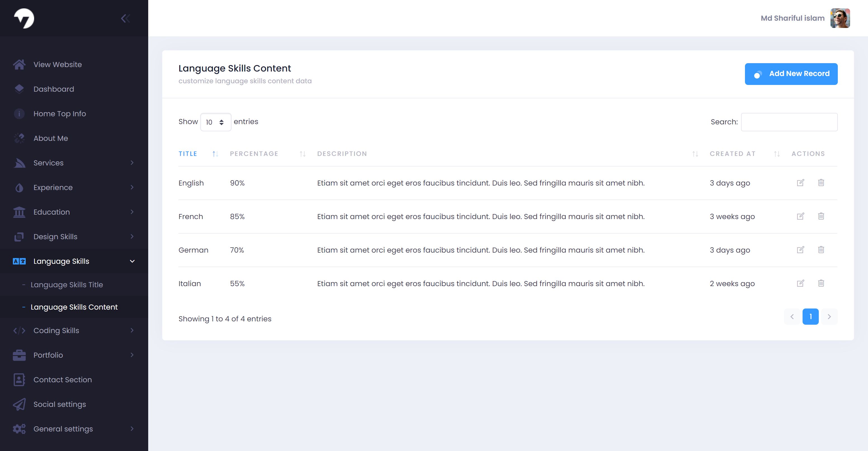The width and height of the screenshot is (868, 451).
Task: Select Language Skills Content submenu item
Action: [74, 307]
